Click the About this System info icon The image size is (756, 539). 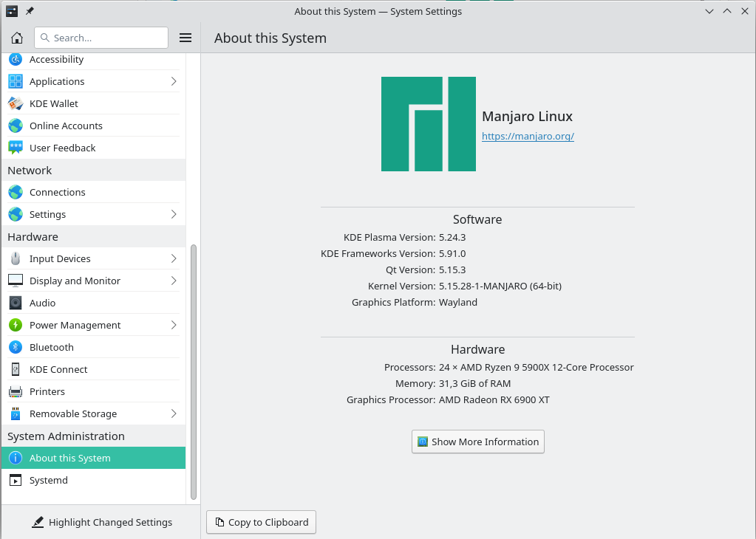(x=16, y=458)
